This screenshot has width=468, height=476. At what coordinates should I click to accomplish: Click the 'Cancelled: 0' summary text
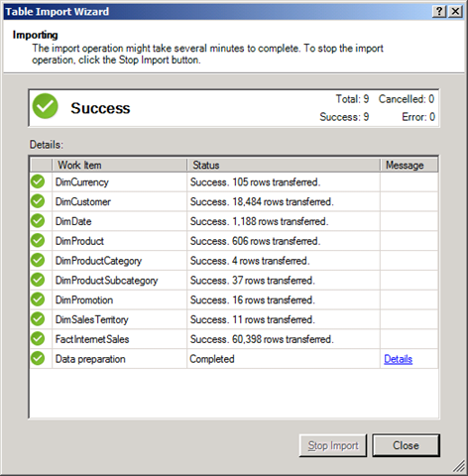coord(407,99)
